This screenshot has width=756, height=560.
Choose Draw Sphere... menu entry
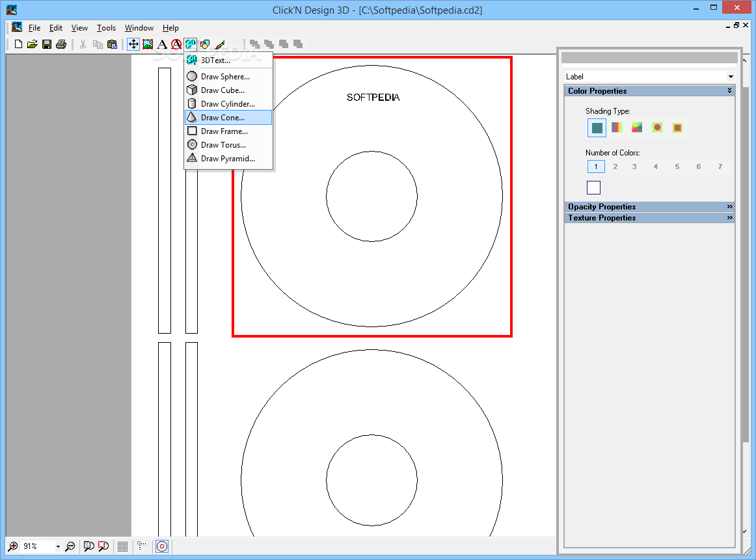point(228,77)
